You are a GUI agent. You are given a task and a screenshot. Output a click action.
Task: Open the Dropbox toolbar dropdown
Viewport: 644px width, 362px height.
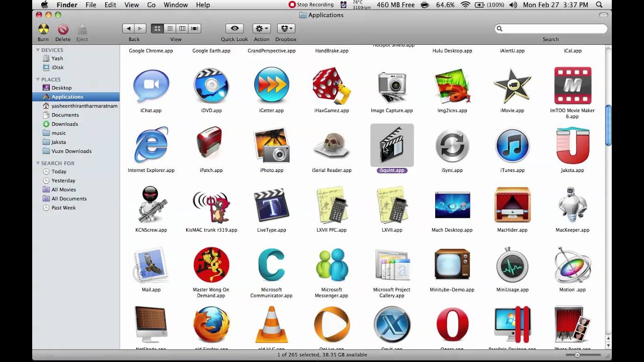click(286, 29)
